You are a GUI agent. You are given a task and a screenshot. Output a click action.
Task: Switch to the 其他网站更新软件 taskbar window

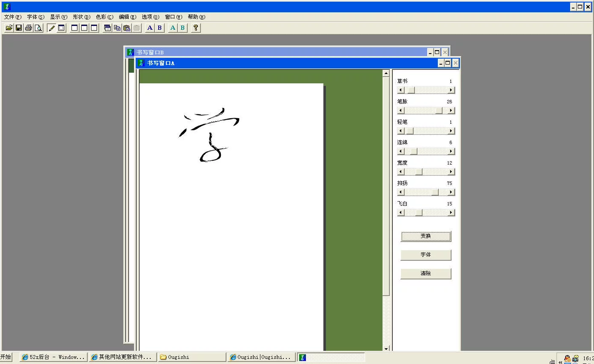pyautogui.click(x=123, y=357)
